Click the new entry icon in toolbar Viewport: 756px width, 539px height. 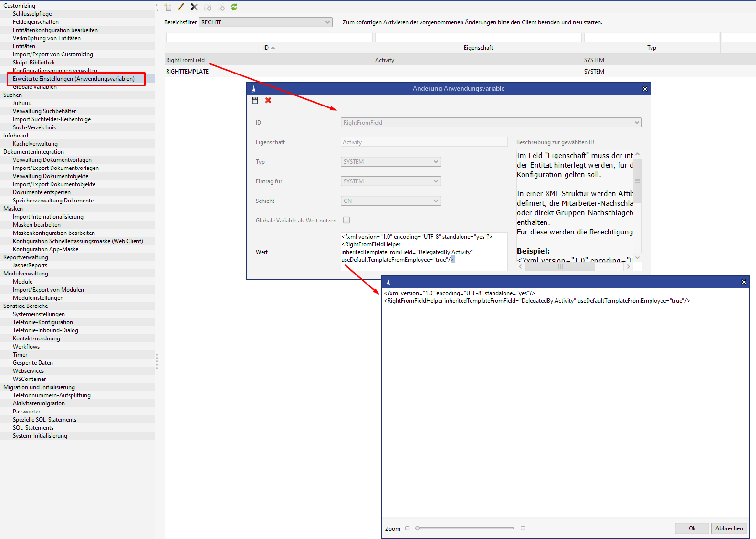pyautogui.click(x=168, y=7)
